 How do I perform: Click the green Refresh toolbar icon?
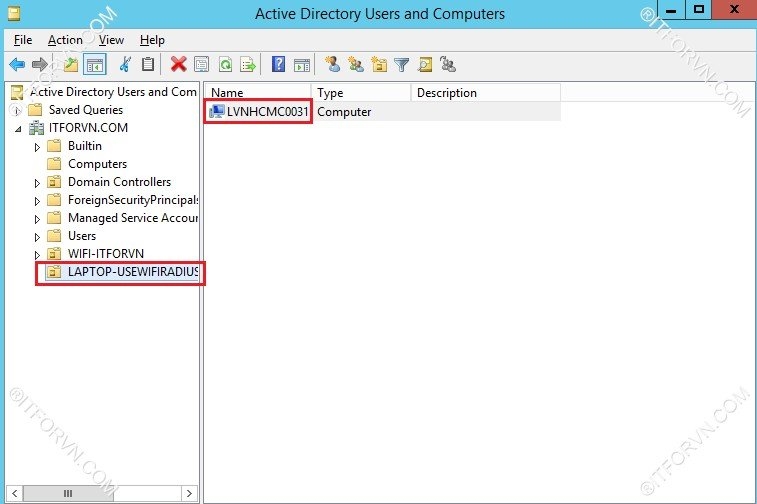pyautogui.click(x=225, y=65)
